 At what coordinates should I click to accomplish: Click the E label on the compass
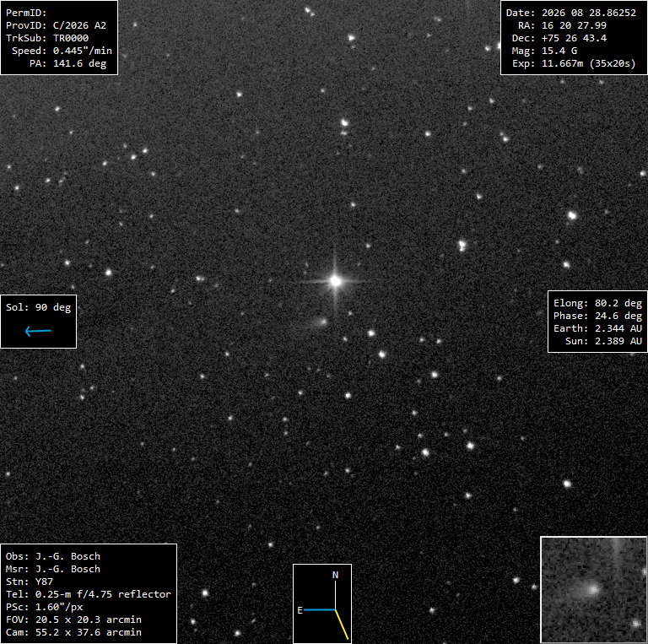pos(300,610)
